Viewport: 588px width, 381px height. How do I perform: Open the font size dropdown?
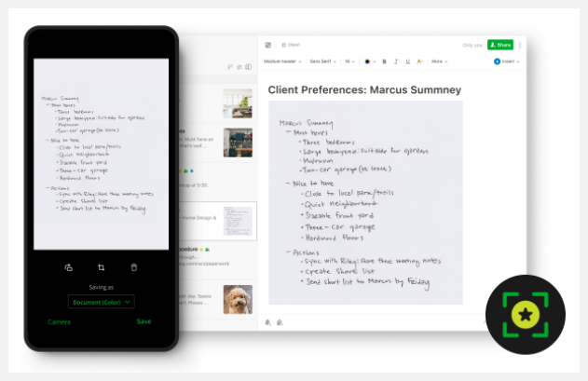click(349, 61)
